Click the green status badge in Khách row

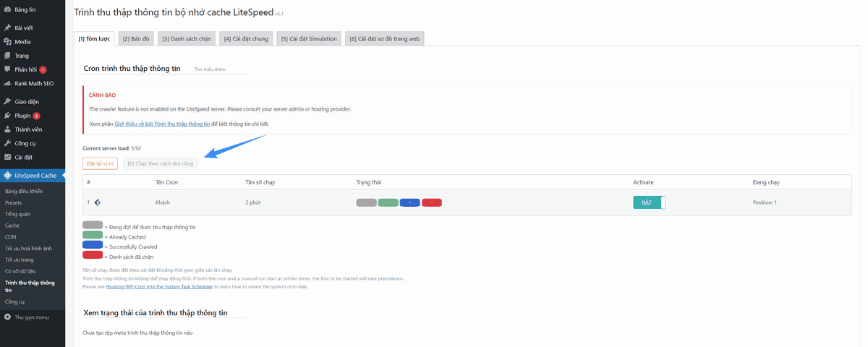coord(388,202)
